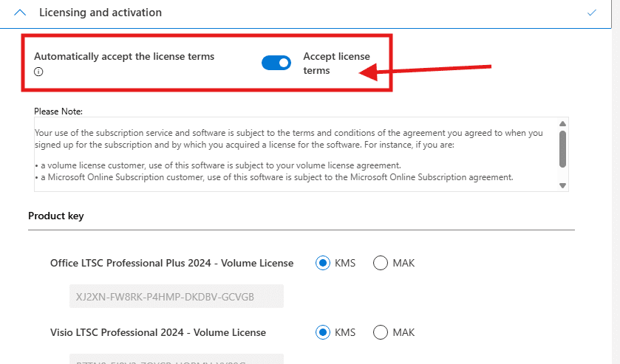Click the Visio LTSC Professional 2024 label
Viewport: 620px width, 364px height.
pyautogui.click(x=157, y=332)
